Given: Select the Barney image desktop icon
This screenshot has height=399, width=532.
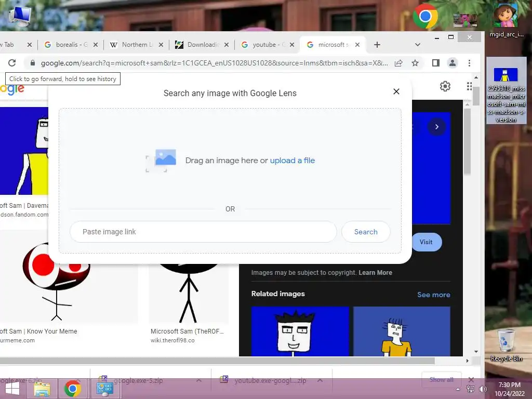Looking at the screenshot, I should pos(465,20).
